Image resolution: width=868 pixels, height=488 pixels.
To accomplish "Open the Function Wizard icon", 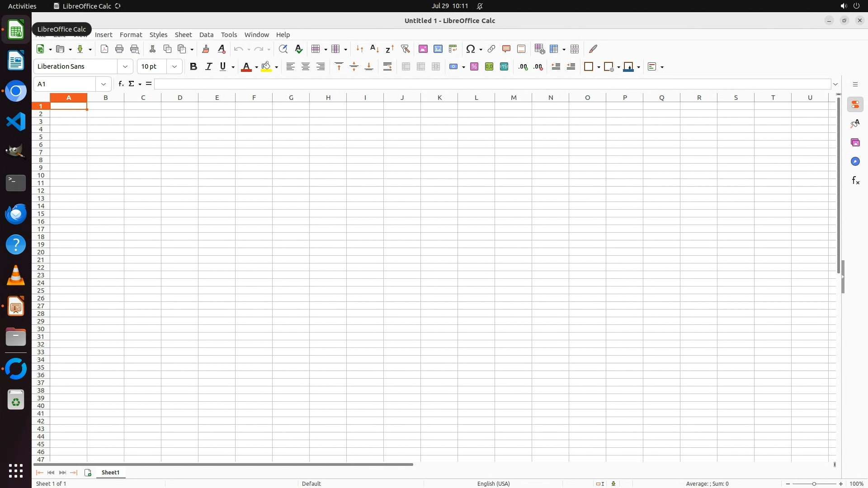I will tap(121, 84).
